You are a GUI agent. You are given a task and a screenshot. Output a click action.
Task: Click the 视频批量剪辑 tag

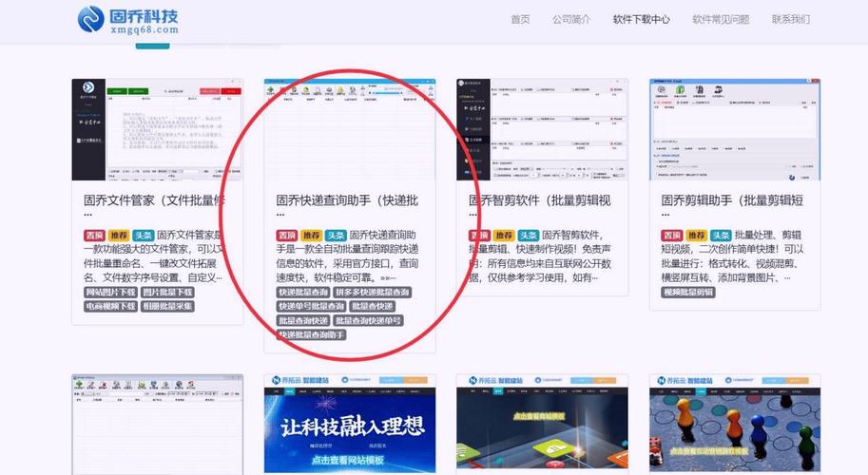(688, 293)
